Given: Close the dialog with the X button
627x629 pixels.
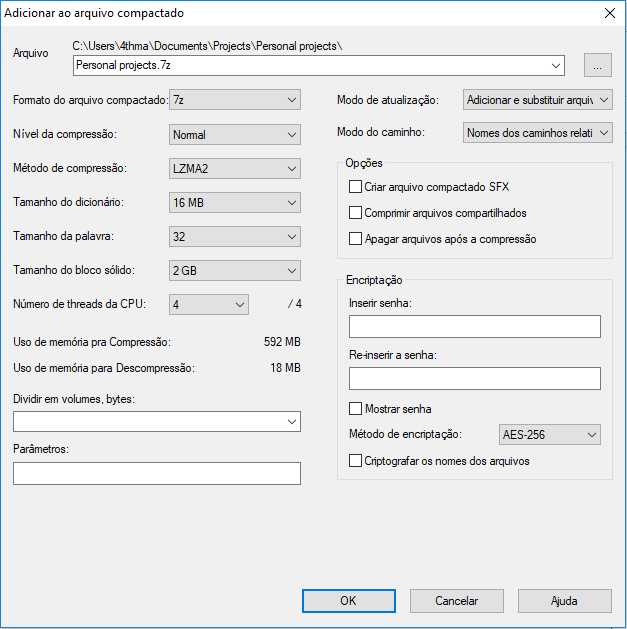Looking at the screenshot, I should (x=610, y=13).
